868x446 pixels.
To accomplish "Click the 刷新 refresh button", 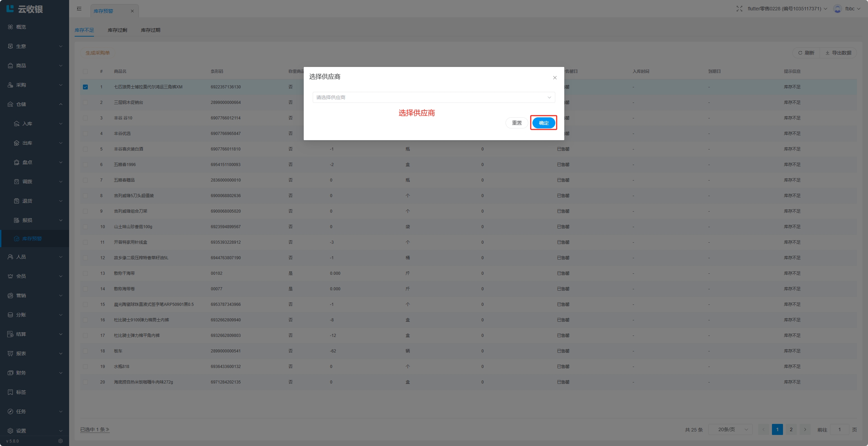I will pyautogui.click(x=806, y=53).
